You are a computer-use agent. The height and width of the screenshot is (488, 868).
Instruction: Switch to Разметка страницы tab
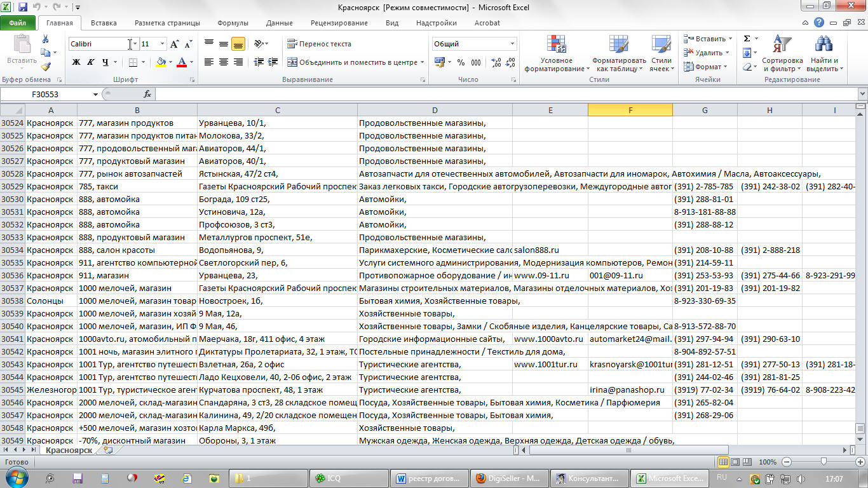click(167, 23)
